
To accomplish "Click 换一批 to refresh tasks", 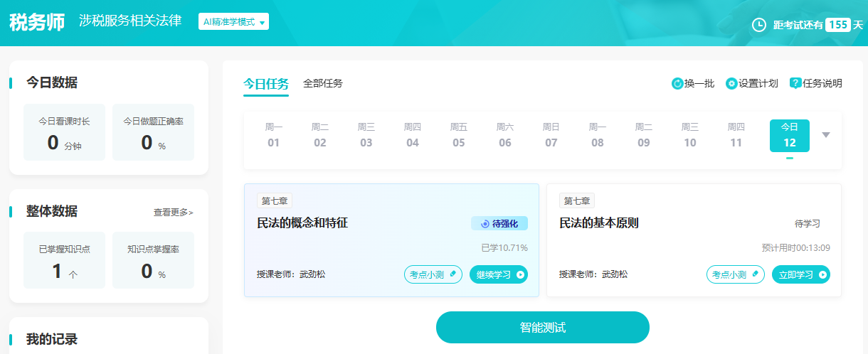I will 693,84.
